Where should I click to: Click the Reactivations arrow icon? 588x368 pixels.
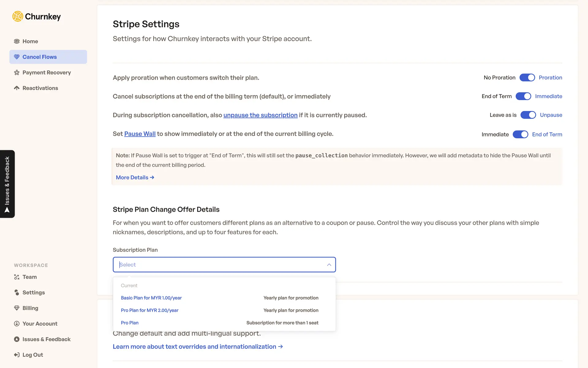[x=17, y=88]
